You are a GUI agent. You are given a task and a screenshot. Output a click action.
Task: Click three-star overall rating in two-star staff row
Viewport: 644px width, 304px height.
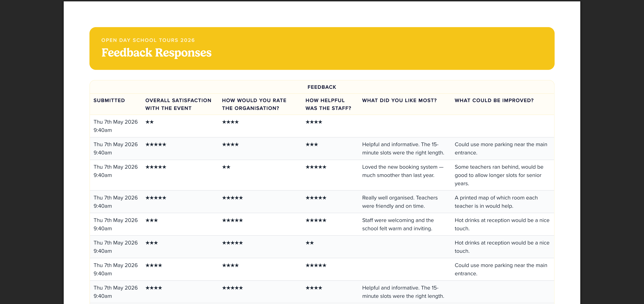coord(152,243)
